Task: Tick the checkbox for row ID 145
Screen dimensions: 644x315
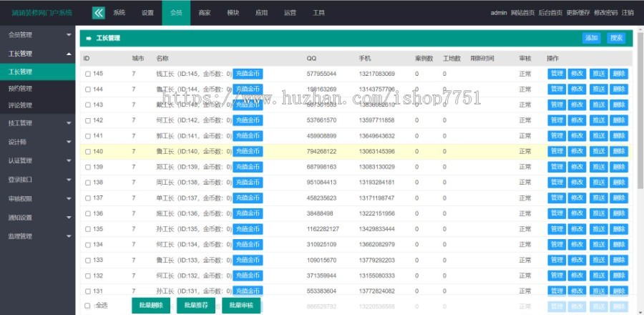Action: point(87,74)
